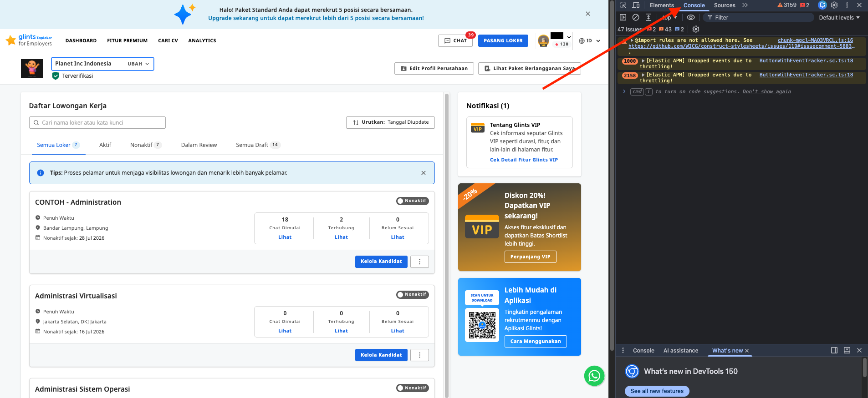Open three-dot menu of Administrasi Virtualisasi card
Screen dimensions: 868x398
419,355
